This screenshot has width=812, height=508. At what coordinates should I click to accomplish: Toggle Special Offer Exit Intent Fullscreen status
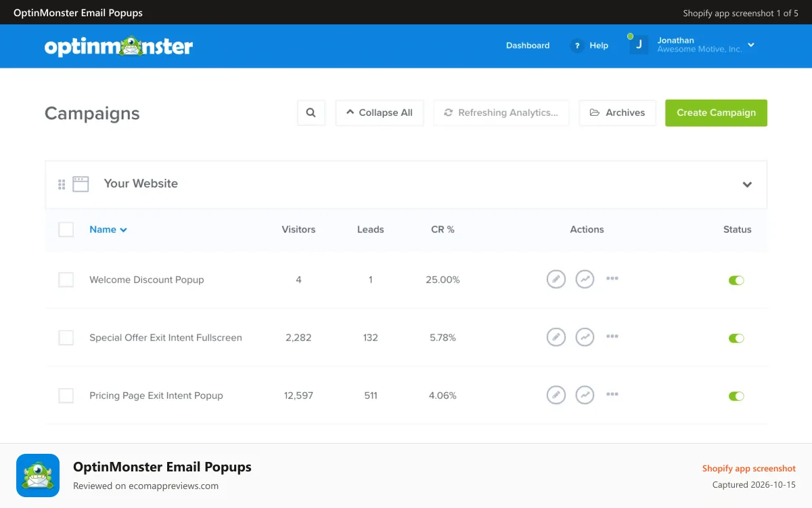[736, 338]
